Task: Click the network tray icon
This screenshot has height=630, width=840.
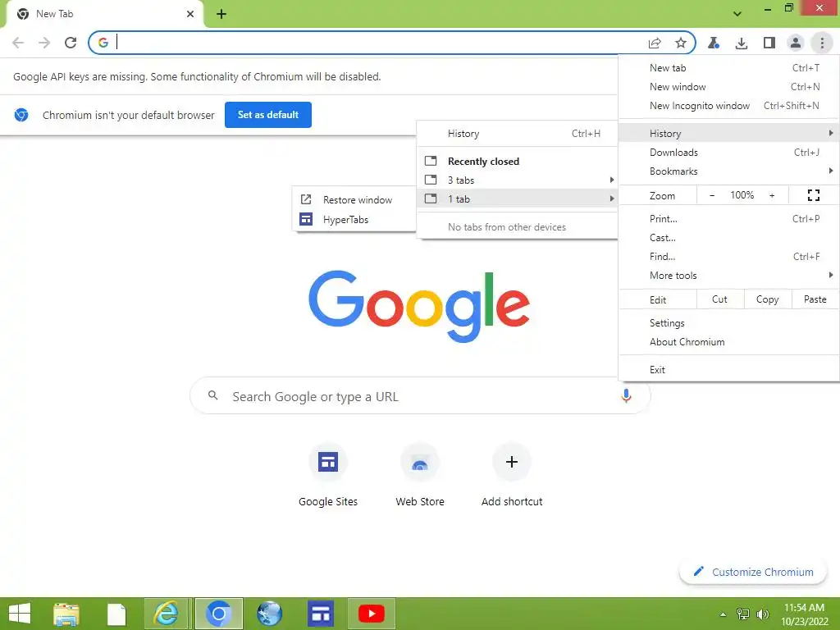Action: [743, 614]
